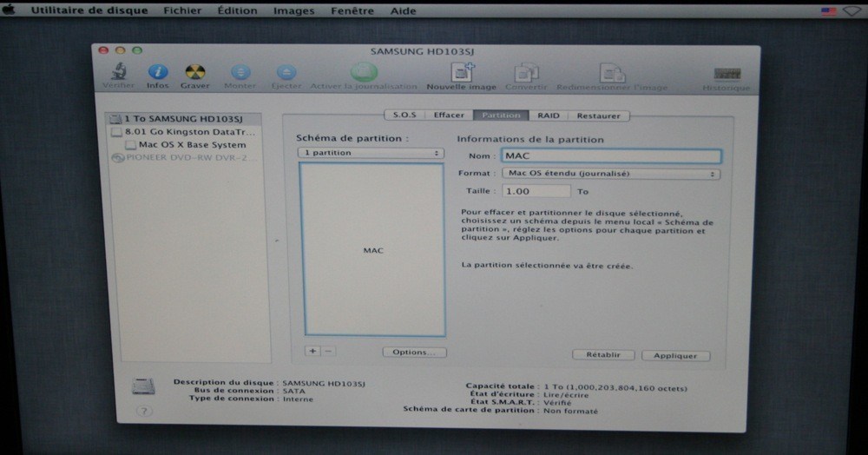Switch to the Restaurer tab

(598, 115)
